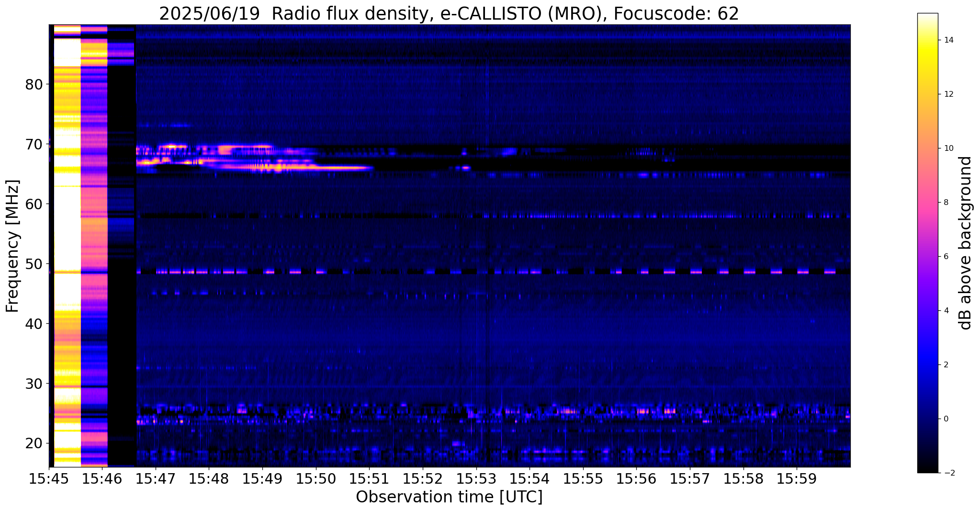Click the 15:48 time tick label
Image resolution: width=980 pixels, height=511 pixels.
click(209, 478)
